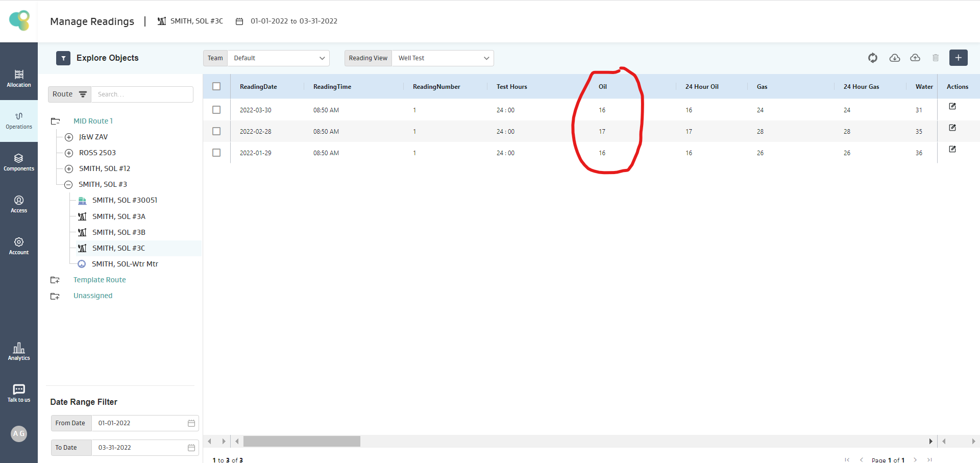Check the select-all header checkbox
The height and width of the screenshot is (463, 980).
(x=216, y=86)
